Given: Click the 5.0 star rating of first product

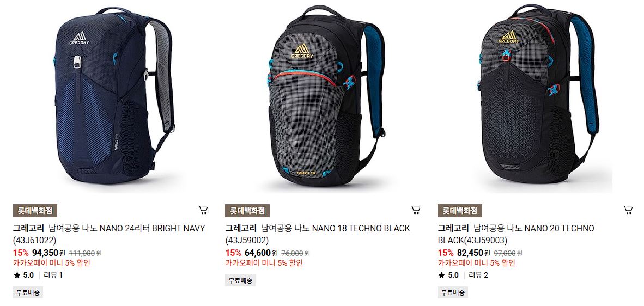Looking at the screenshot, I should click(x=24, y=275).
